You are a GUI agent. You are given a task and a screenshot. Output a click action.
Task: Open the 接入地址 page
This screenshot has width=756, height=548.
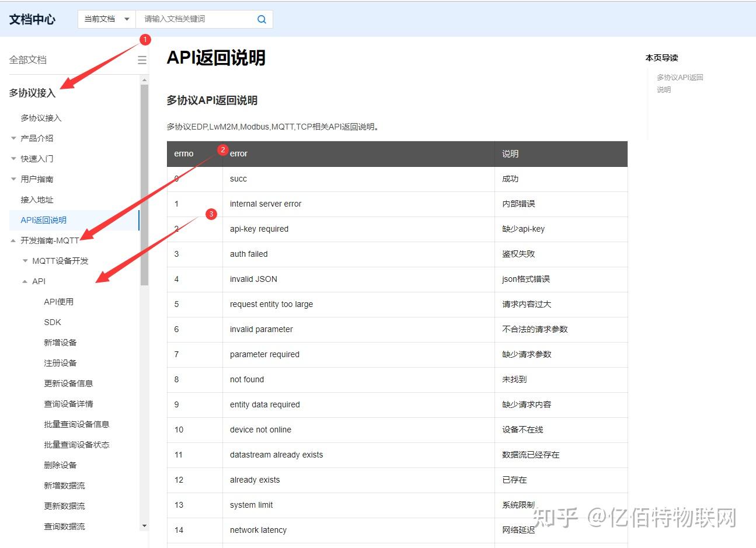click(37, 199)
